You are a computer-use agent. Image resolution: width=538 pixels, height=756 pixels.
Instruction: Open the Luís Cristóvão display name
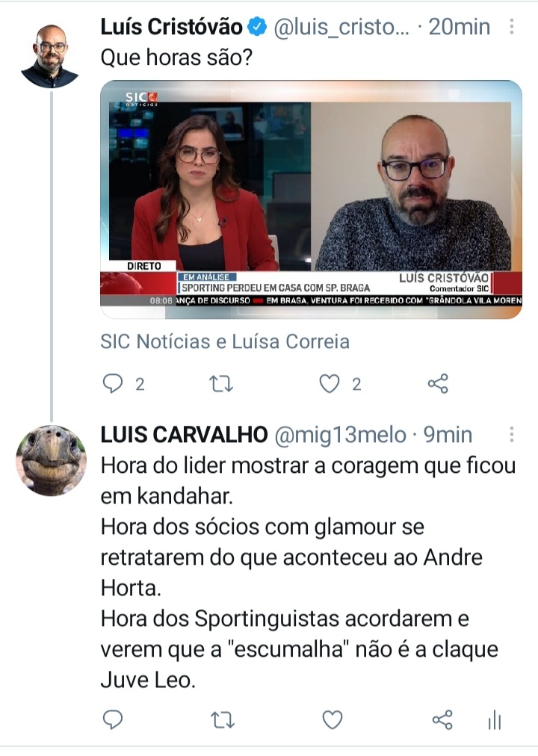pyautogui.click(x=171, y=27)
